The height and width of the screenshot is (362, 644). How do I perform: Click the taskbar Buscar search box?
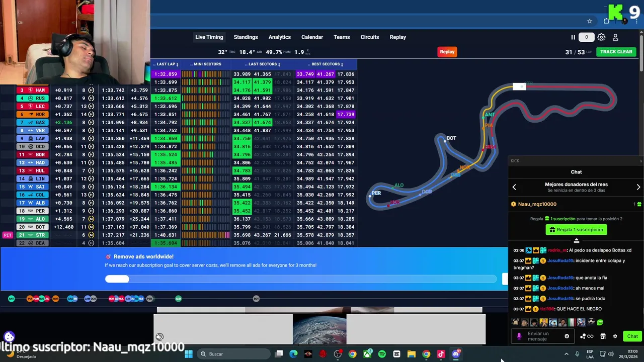[234, 354]
